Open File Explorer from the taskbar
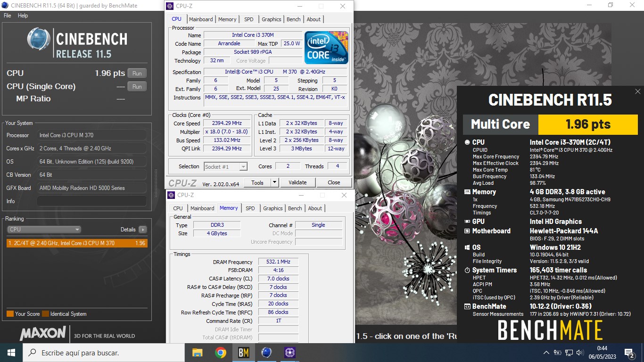644x362 pixels. pos(198,353)
